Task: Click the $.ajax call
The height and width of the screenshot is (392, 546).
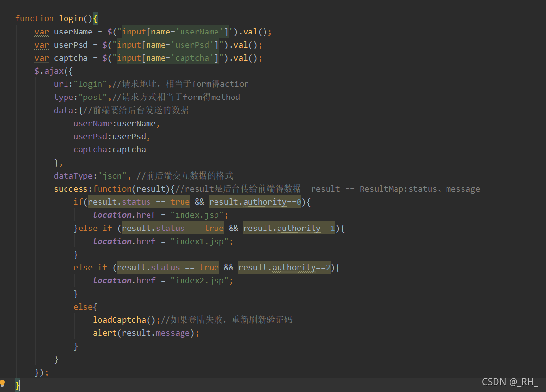Action: (49, 71)
